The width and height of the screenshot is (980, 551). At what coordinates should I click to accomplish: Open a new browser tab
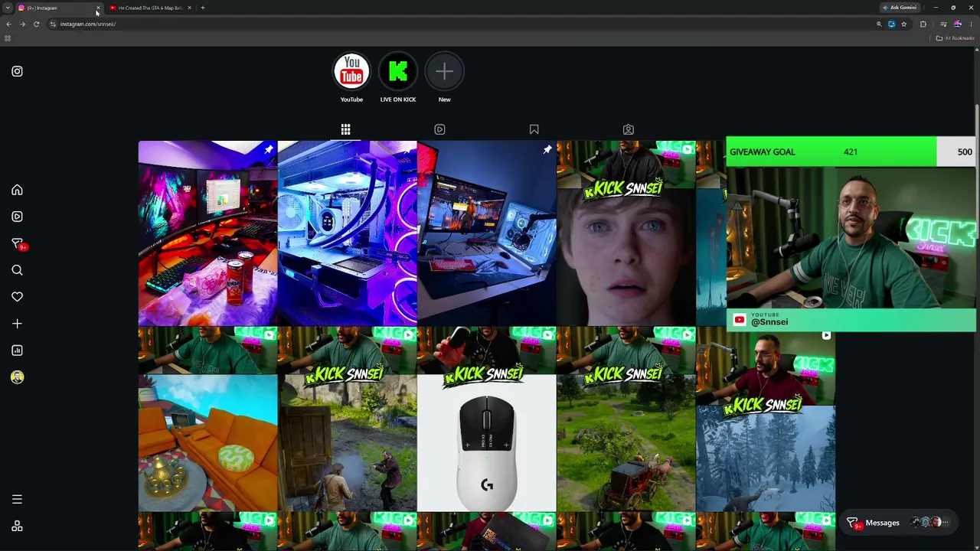203,8
